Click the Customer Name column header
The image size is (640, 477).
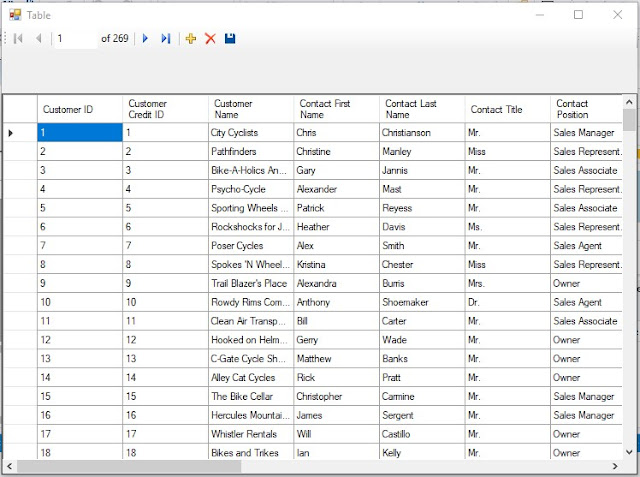click(251, 109)
